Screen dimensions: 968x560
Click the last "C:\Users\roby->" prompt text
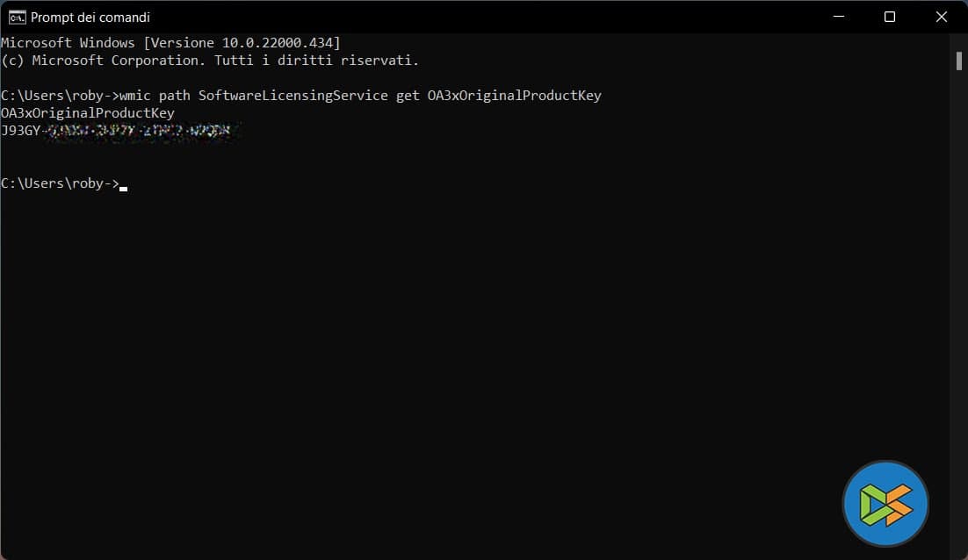[x=60, y=183]
